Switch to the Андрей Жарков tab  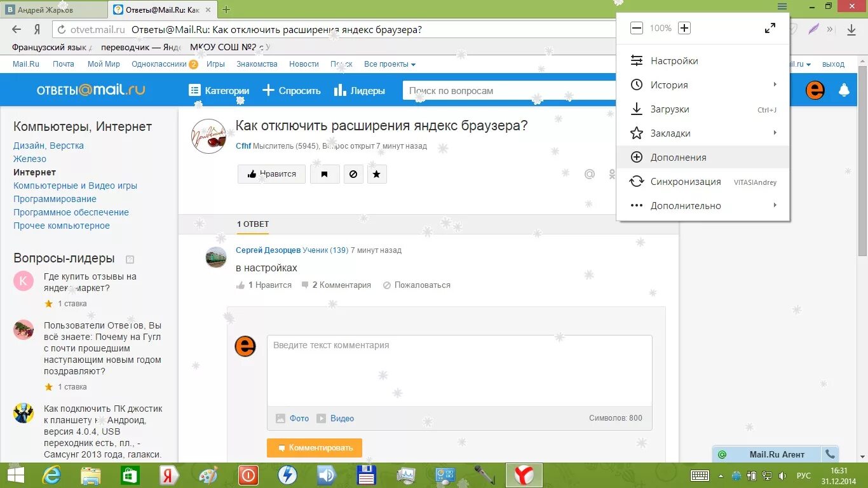click(55, 10)
